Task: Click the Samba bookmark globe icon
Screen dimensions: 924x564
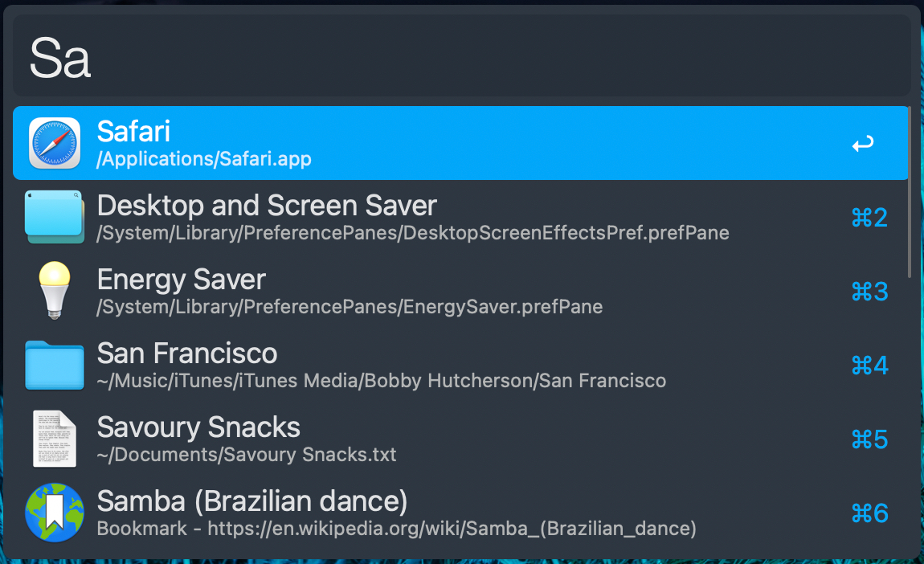Action: click(x=55, y=513)
